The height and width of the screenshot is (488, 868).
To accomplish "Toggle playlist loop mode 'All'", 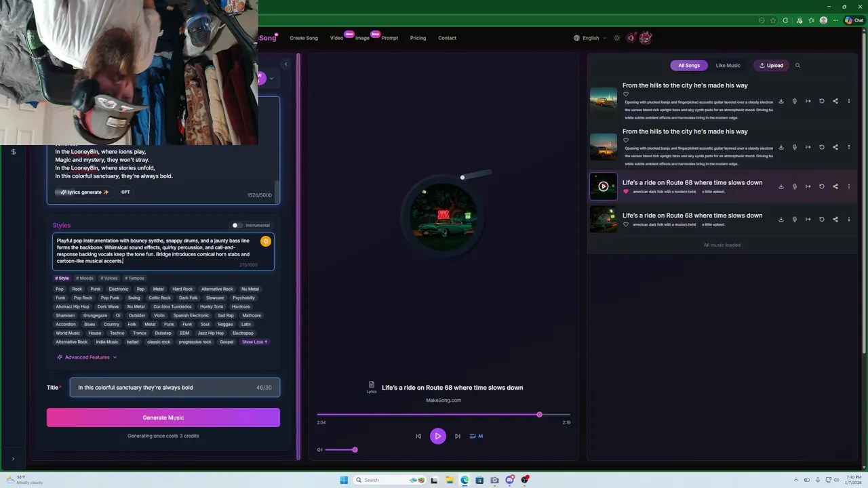I will pyautogui.click(x=476, y=436).
